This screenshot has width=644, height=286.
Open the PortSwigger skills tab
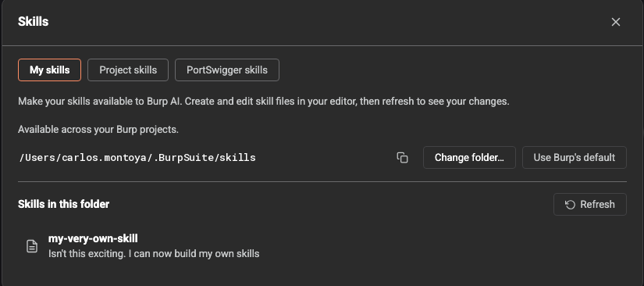tap(227, 70)
